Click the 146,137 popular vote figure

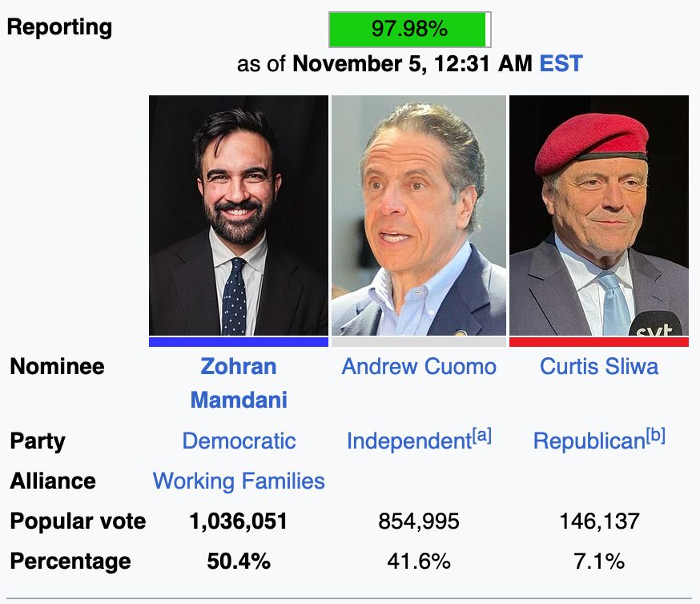599,522
